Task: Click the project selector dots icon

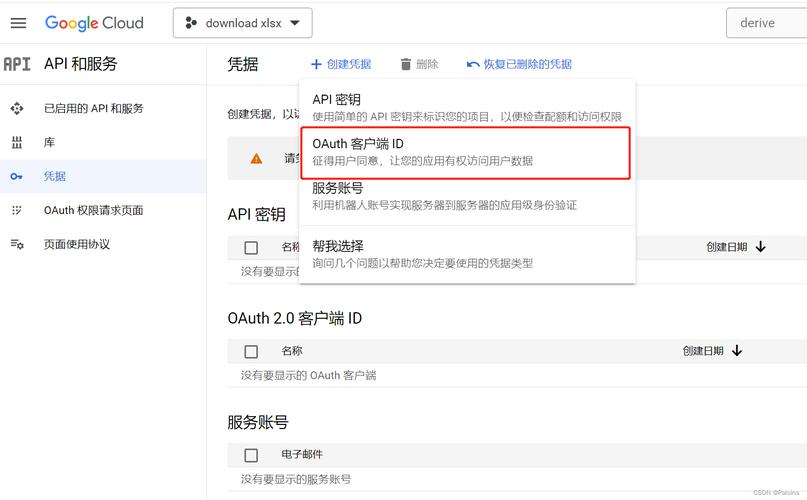Action: 191,23
